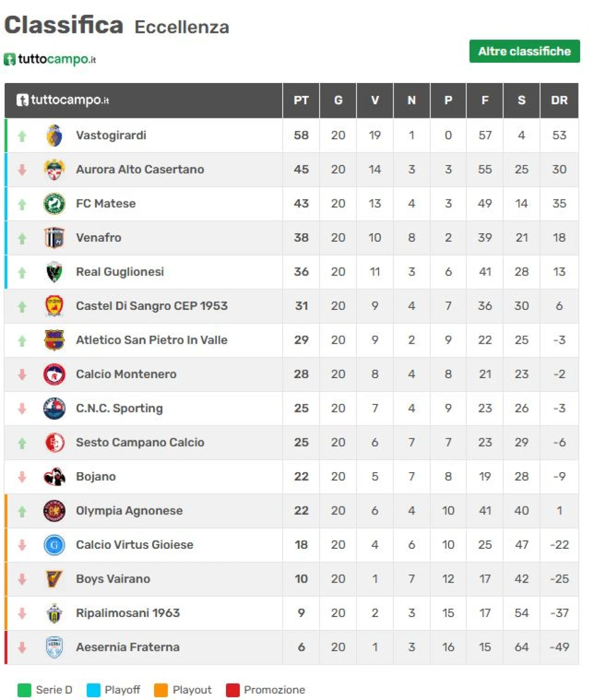Click the Castel Di Sangro CEP 1953 badge

pyautogui.click(x=54, y=306)
